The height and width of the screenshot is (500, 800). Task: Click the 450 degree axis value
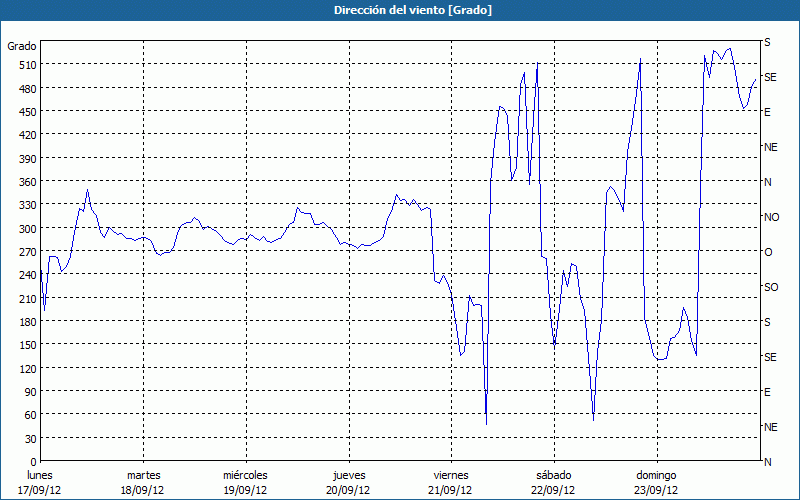click(x=26, y=112)
